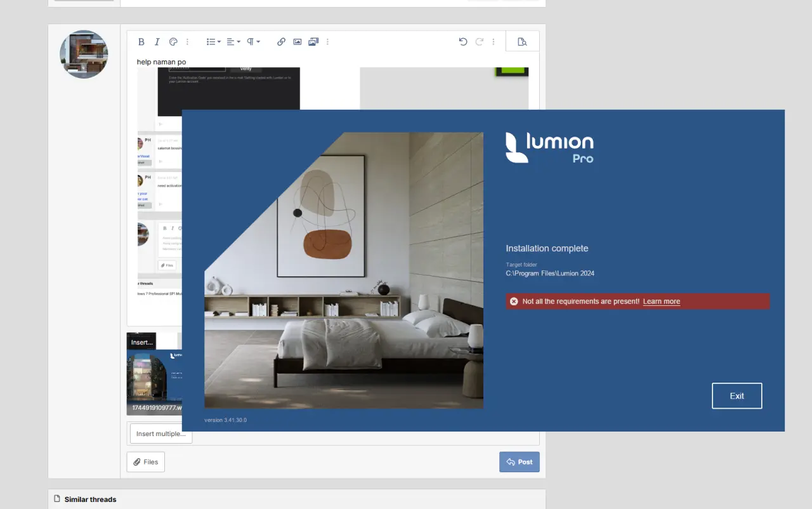Screen dimensions: 812x509
Task: Open more options after the gallery icon
Action: click(327, 42)
